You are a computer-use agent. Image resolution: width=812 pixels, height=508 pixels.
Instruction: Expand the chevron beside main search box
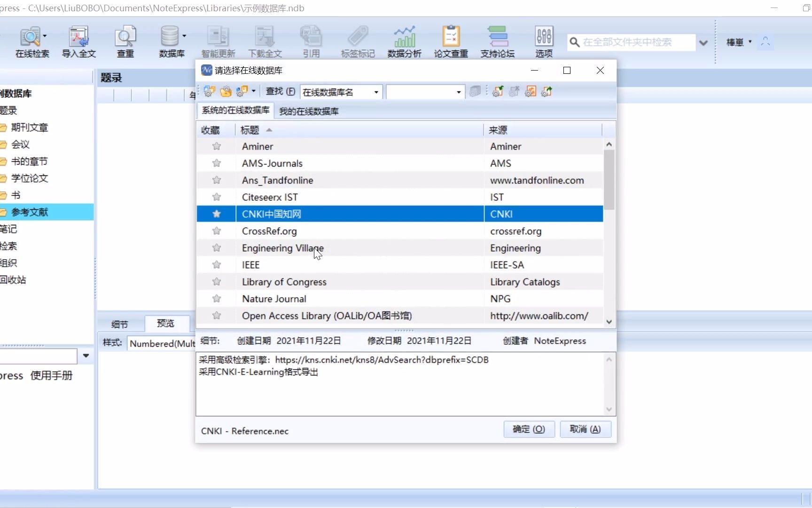703,43
